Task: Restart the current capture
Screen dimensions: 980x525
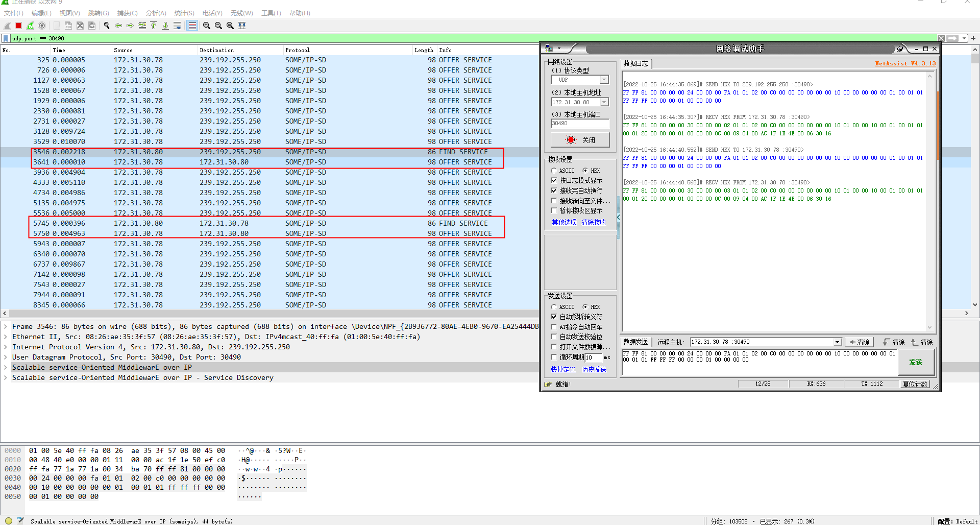Action: click(x=30, y=26)
